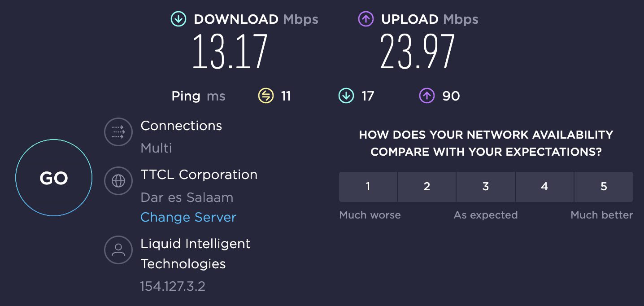Open Change Server to pick another server
The image size is (644, 306).
point(188,217)
